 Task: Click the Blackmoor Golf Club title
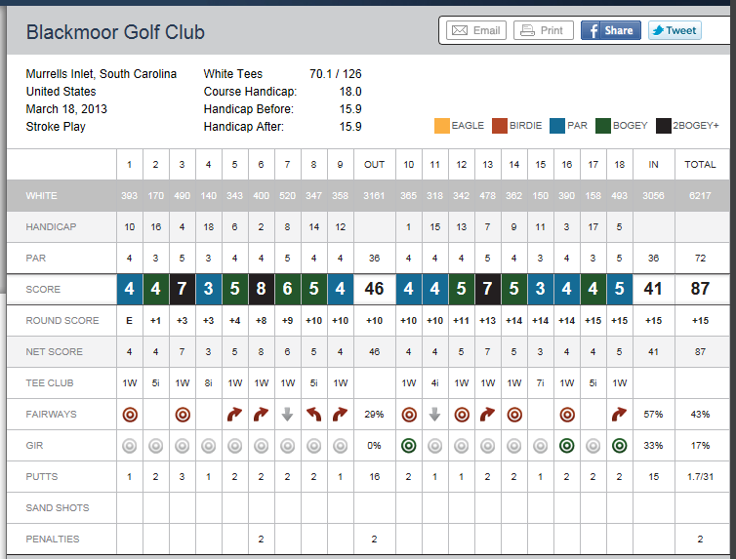(x=115, y=32)
